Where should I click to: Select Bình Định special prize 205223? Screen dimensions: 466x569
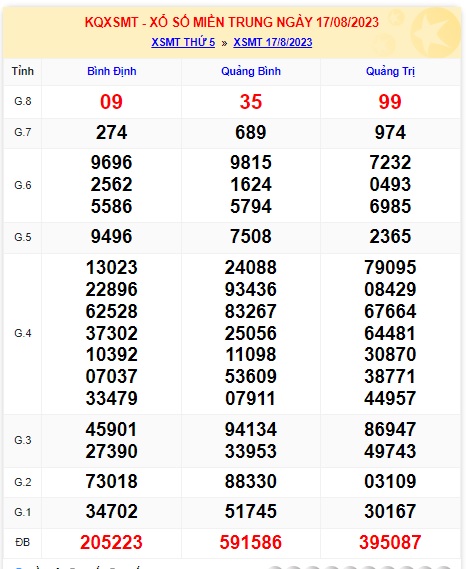click(111, 543)
